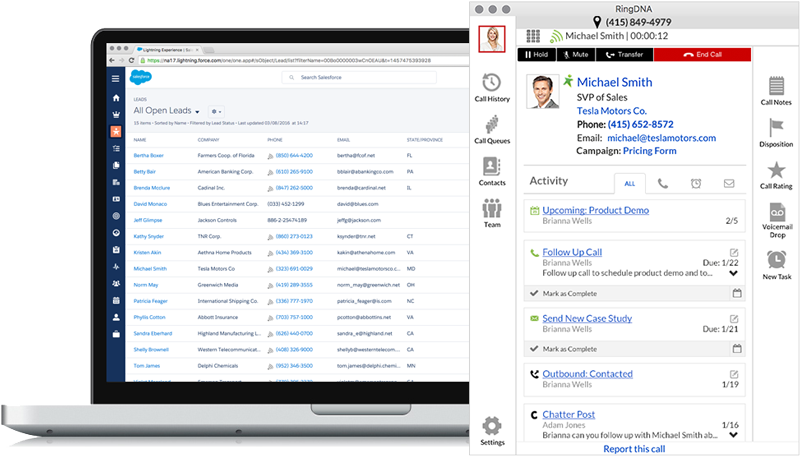The image size is (800, 456).
Task: Open lead Tom James
Action: point(146,366)
